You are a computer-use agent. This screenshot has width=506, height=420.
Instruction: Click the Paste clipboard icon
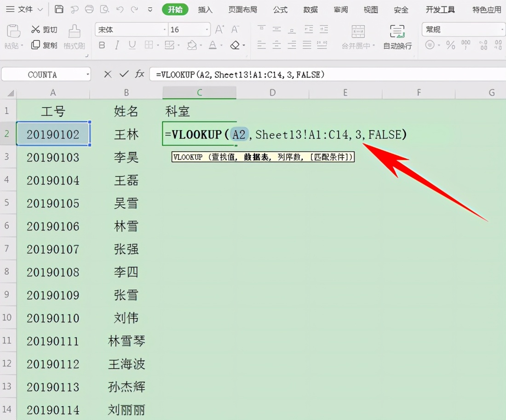point(13,31)
